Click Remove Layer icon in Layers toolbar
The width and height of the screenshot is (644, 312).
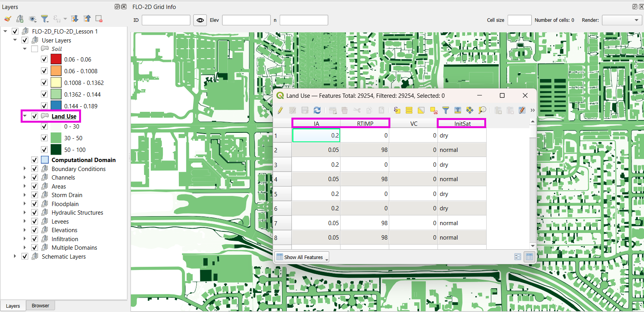pyautogui.click(x=99, y=19)
